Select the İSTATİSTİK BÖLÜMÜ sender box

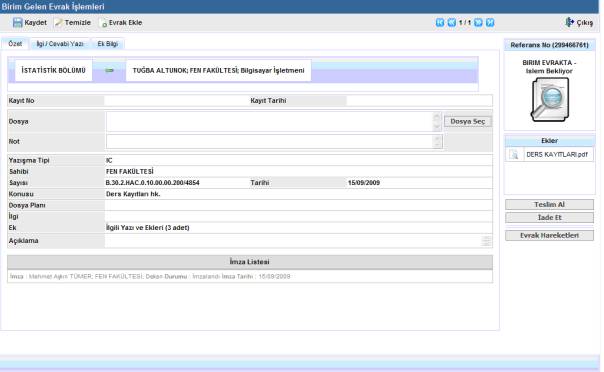tap(54, 70)
